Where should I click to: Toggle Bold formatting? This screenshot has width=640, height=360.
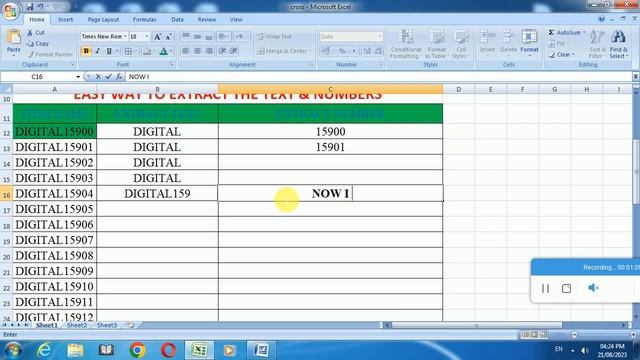pyautogui.click(x=86, y=51)
